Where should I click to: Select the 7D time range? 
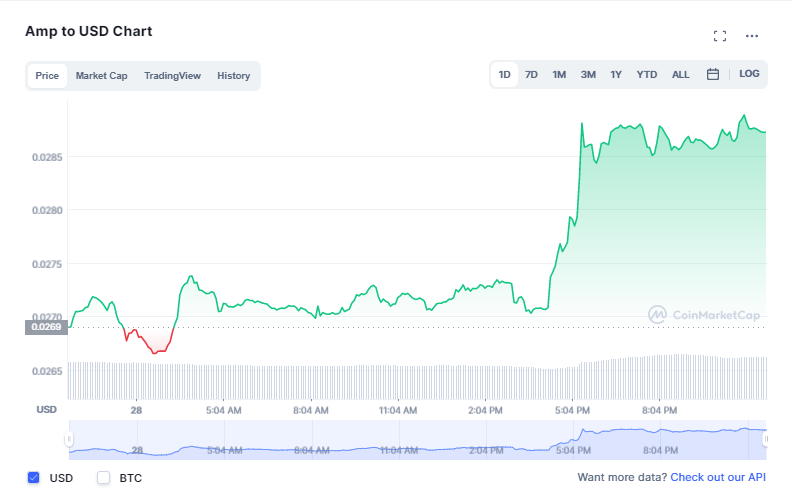pyautogui.click(x=531, y=75)
